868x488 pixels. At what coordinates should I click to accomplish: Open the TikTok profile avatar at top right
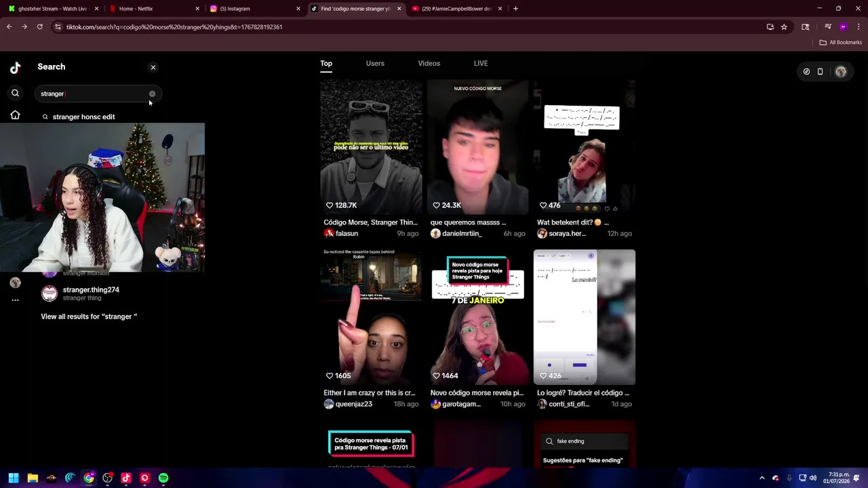[x=841, y=71]
